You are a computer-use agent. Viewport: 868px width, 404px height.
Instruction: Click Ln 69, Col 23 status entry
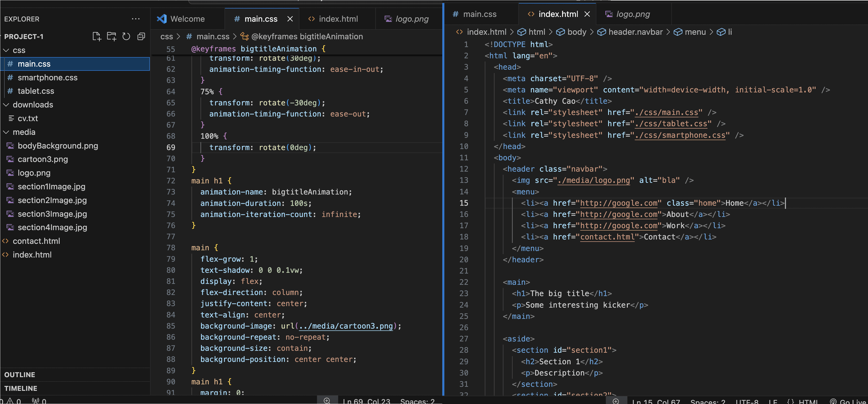366,401
